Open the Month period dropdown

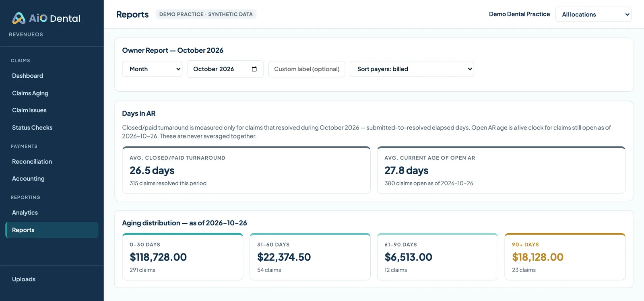152,69
